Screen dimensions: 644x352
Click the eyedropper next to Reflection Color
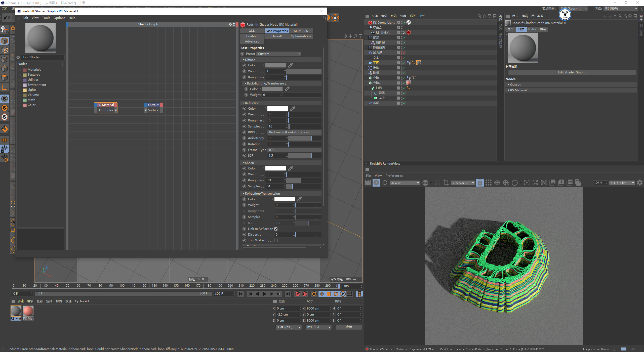pos(293,109)
